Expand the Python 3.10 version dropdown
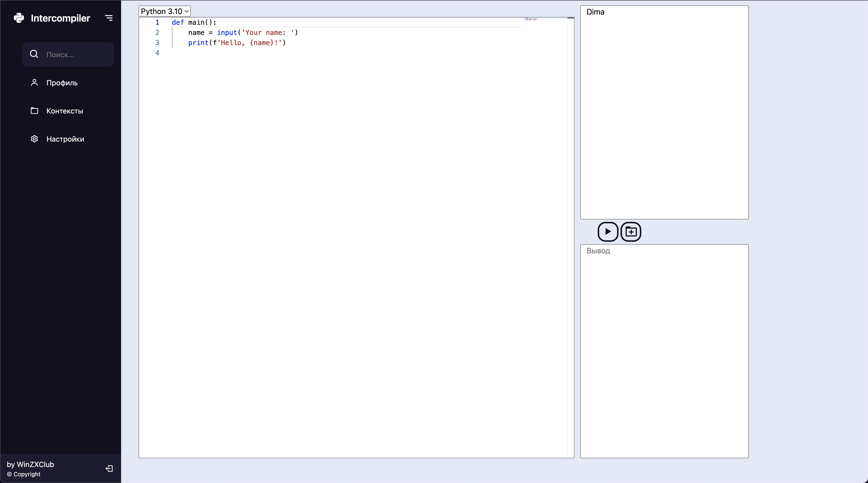 click(164, 11)
